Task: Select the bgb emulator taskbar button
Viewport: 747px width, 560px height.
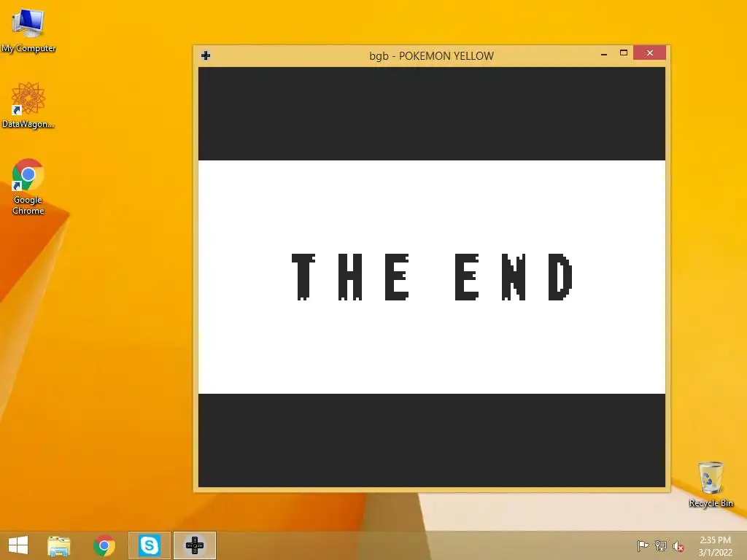Action: 194,545
